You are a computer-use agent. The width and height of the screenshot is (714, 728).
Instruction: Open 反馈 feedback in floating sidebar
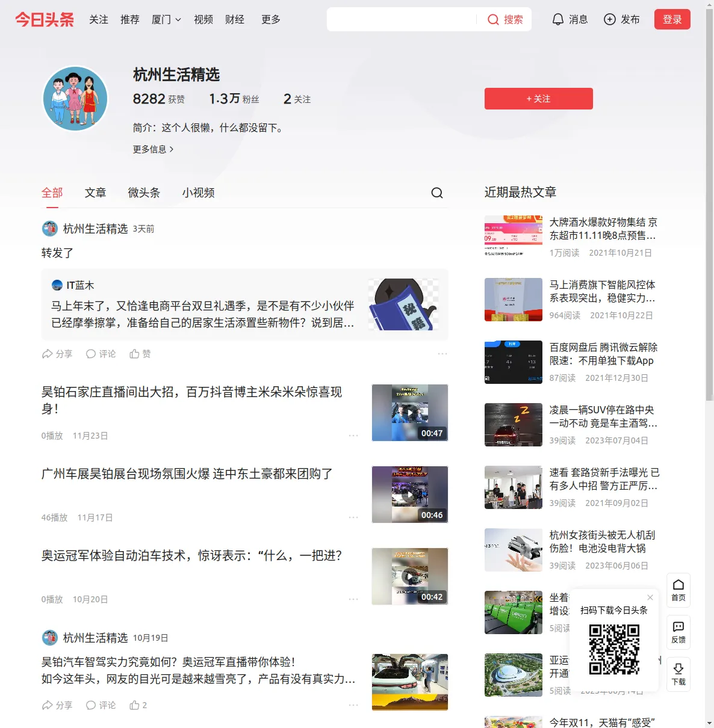click(678, 632)
